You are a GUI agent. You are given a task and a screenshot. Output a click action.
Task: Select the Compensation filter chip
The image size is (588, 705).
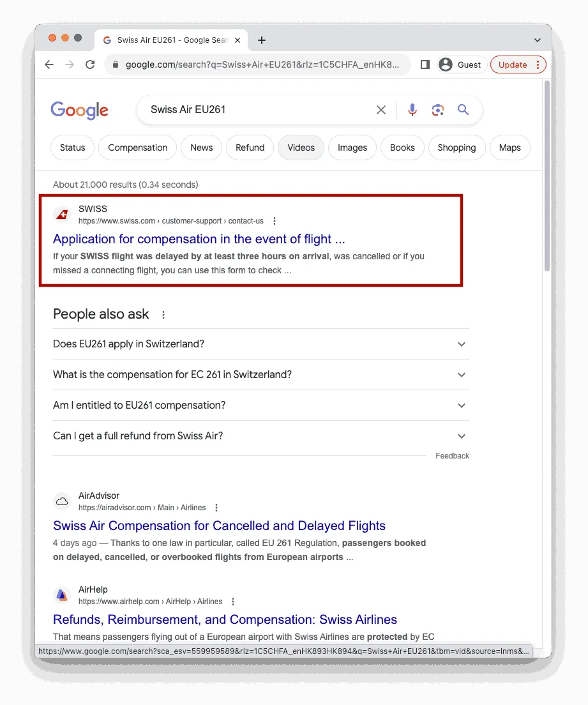[137, 148]
